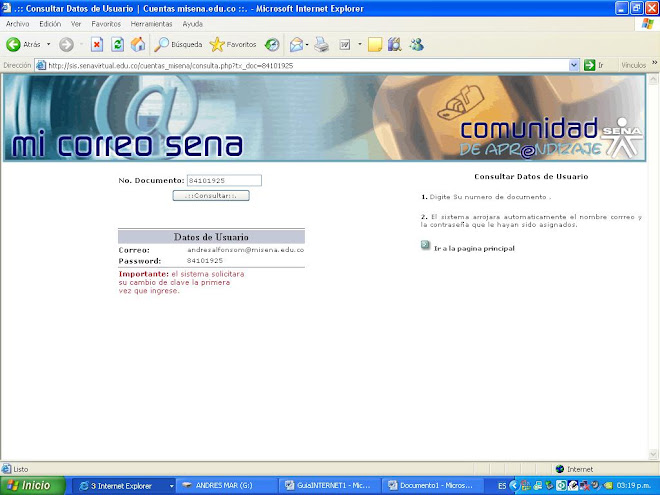This screenshot has width=660, height=495.
Task: Open the research books icon
Action: (x=394, y=44)
